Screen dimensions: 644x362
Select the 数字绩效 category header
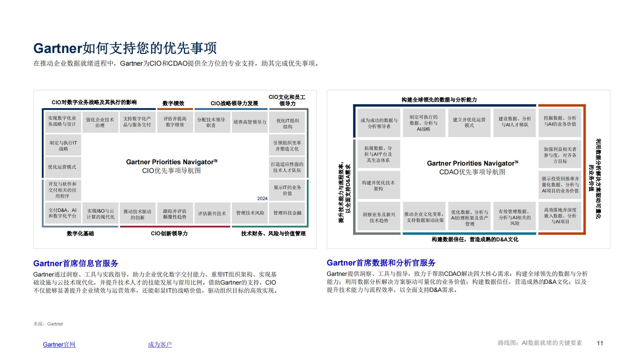click(173, 103)
